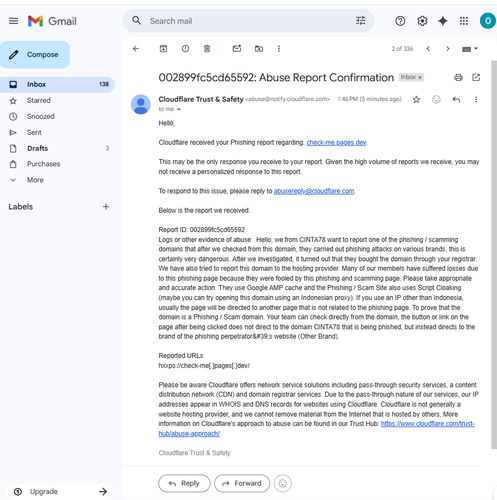
Task: Click the Labels heading
Action: [x=21, y=207]
